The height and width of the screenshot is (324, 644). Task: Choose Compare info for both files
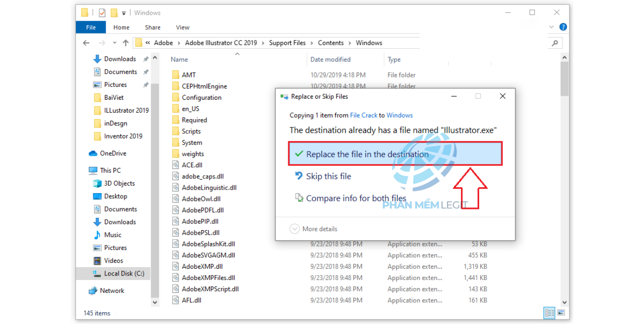[x=356, y=198]
